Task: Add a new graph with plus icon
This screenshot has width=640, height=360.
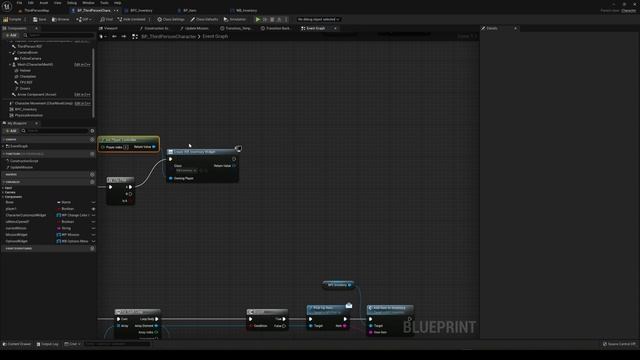Action: click(92, 140)
